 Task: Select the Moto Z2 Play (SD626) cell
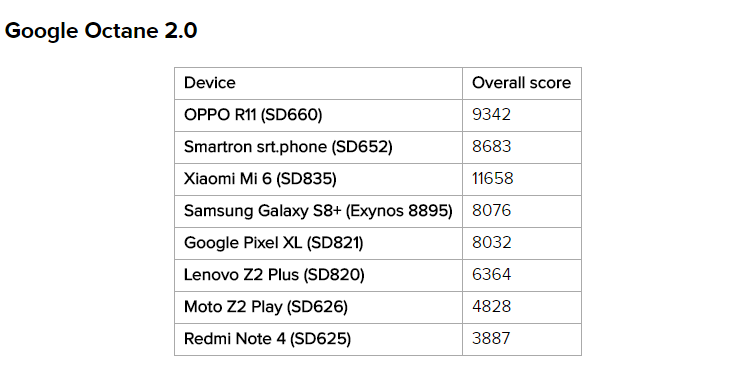[319, 308]
